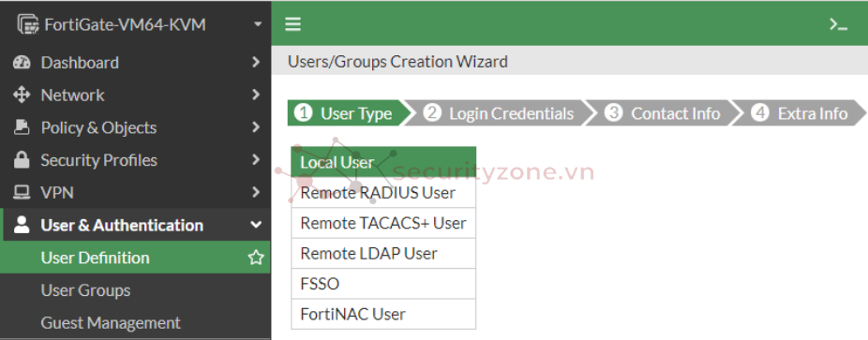The width and height of the screenshot is (868, 340).
Task: Open the VPN menu
Action: pyautogui.click(x=135, y=193)
